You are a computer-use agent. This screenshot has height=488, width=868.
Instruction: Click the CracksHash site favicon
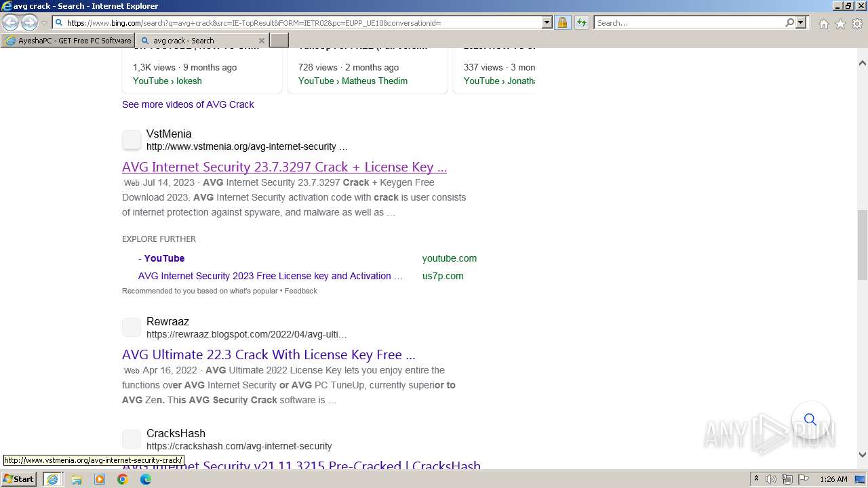click(132, 440)
